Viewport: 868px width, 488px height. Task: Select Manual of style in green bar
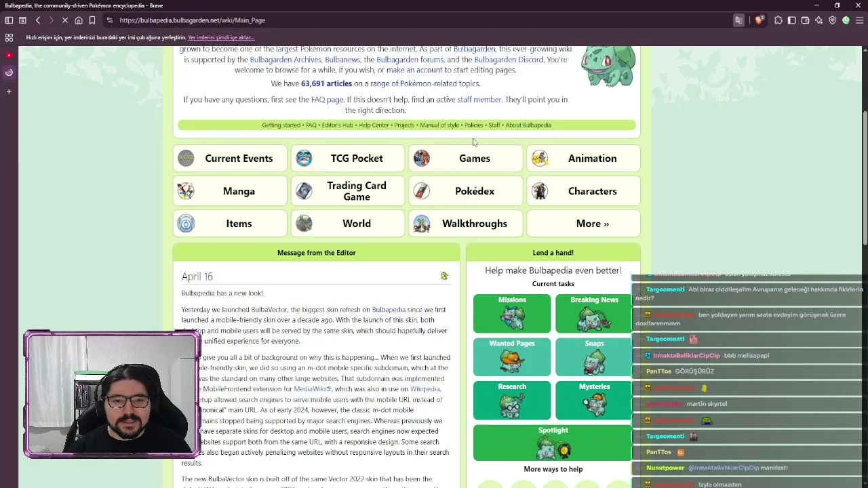pos(439,125)
